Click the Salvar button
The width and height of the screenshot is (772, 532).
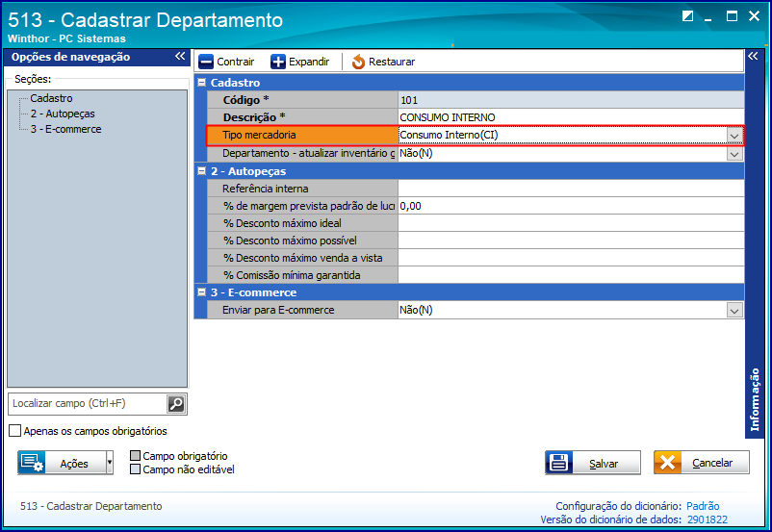pos(593,463)
